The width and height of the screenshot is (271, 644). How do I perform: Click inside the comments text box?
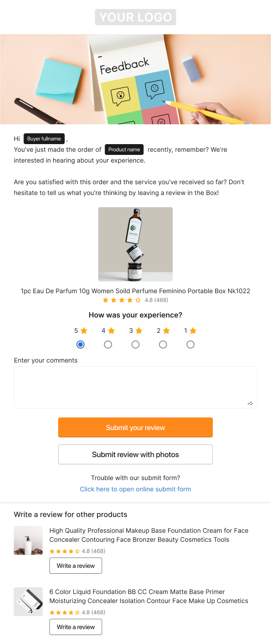pos(135,386)
